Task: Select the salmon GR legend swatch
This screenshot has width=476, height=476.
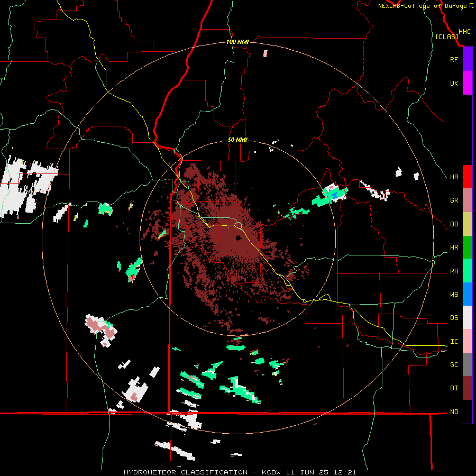Action: click(467, 200)
